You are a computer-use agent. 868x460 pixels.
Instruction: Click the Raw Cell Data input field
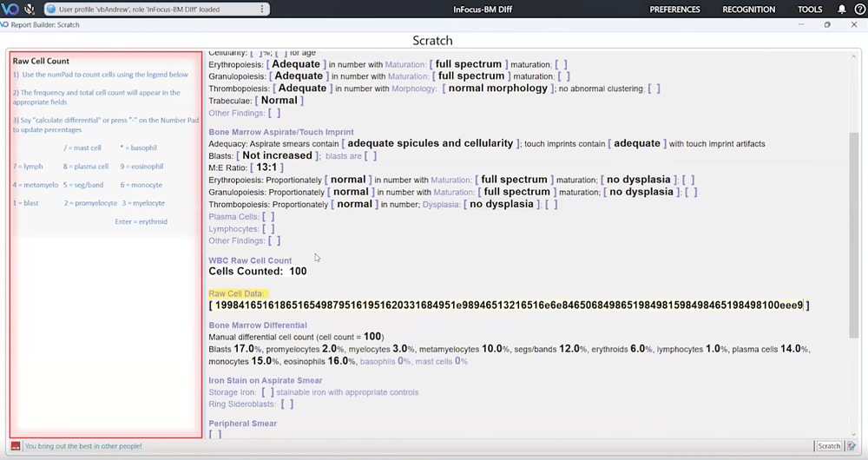click(x=509, y=306)
